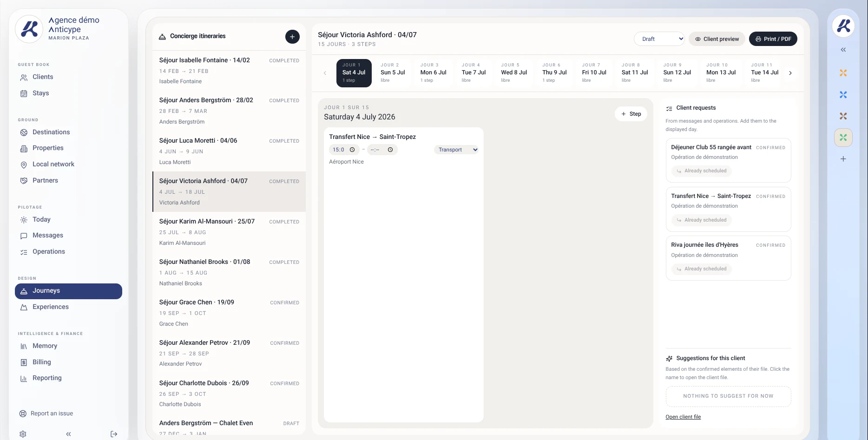Viewport: 868px width, 440px height.
Task: Open the Experiences section
Action: [x=68, y=307]
